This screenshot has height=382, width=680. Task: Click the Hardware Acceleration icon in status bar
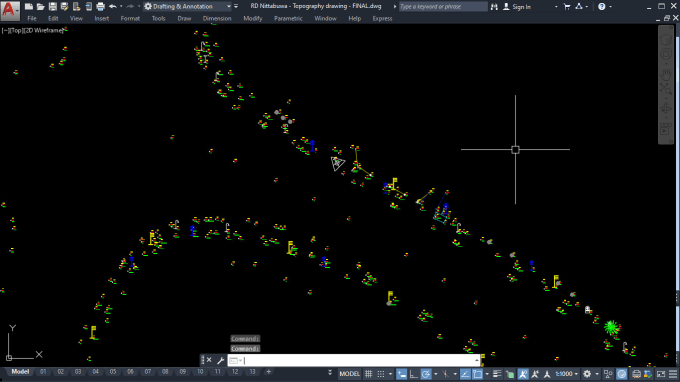tap(621, 374)
